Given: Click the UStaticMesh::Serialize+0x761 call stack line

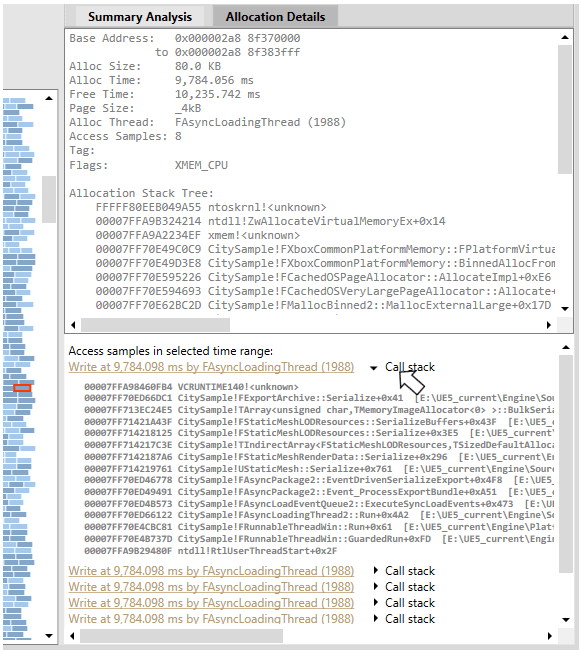Looking at the screenshot, I should 319,469.
